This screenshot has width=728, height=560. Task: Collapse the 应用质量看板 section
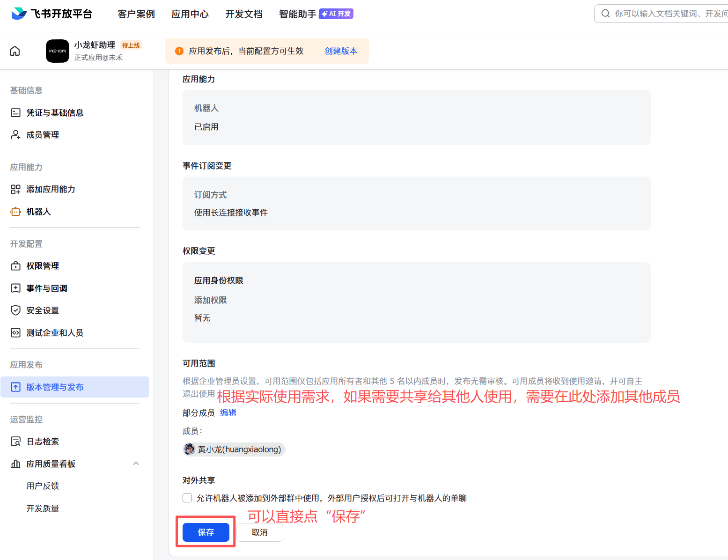136,463
